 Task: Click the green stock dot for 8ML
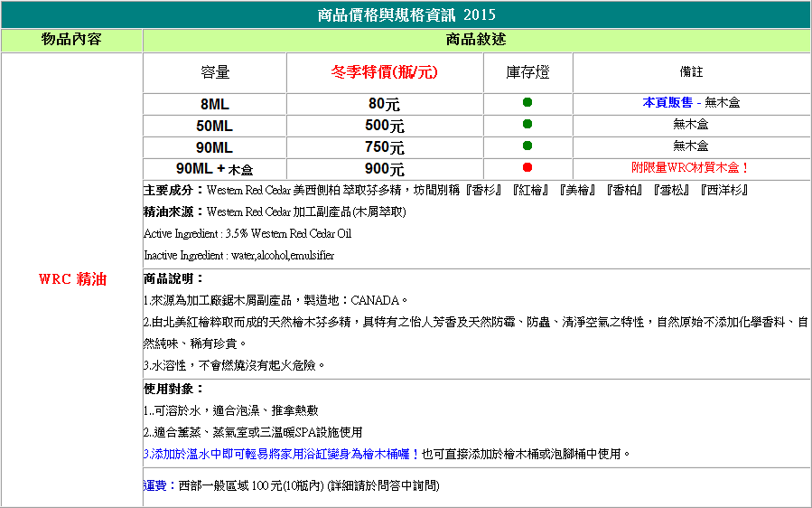527,102
